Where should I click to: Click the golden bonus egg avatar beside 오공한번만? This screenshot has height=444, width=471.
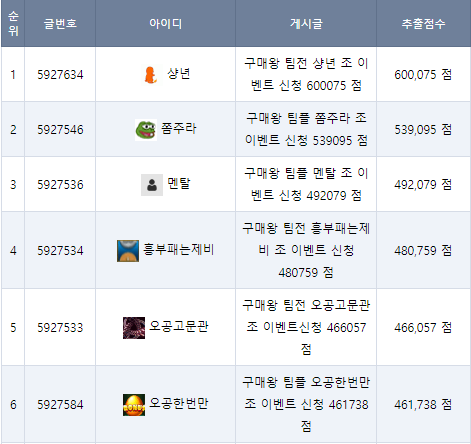[x=134, y=405]
